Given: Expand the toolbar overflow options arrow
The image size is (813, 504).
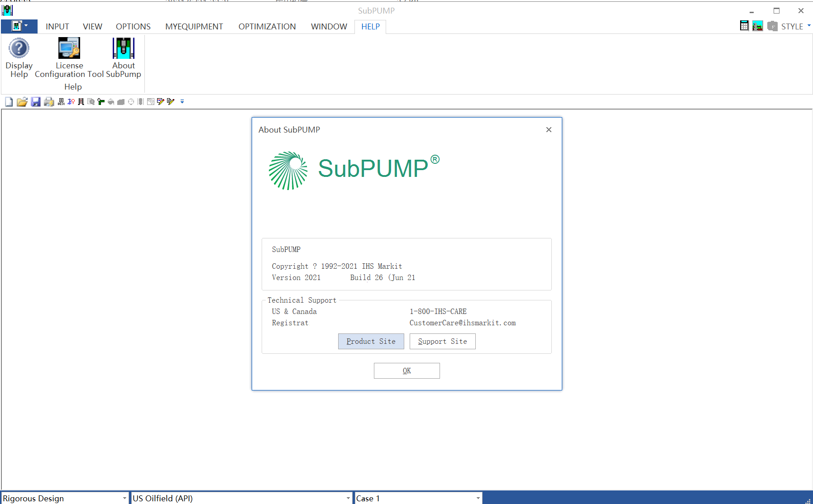Looking at the screenshot, I should pyautogui.click(x=182, y=102).
